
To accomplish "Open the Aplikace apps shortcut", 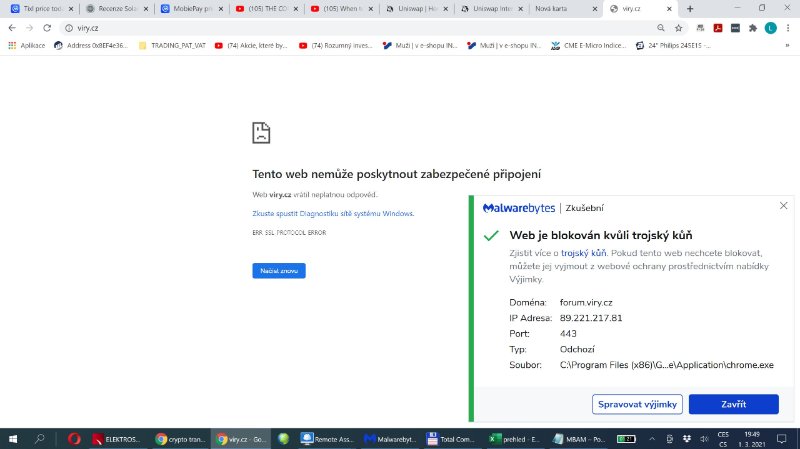I will pyautogui.click(x=27, y=45).
